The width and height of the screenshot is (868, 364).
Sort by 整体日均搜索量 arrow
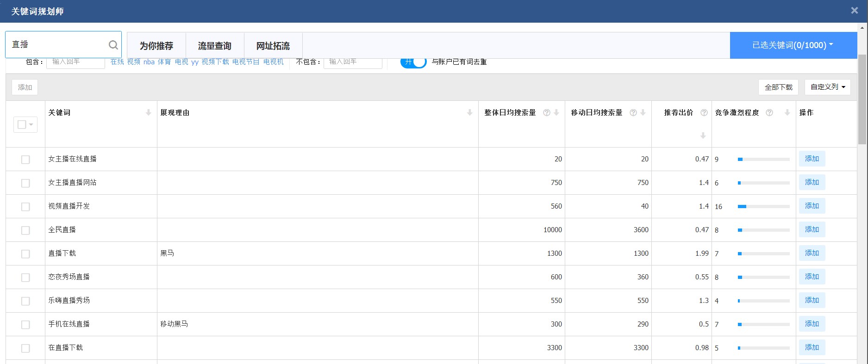(556, 112)
